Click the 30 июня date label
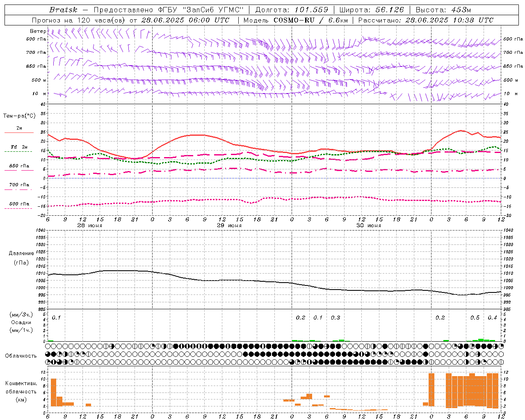This screenshot has height=420, width=525. [x=369, y=226]
